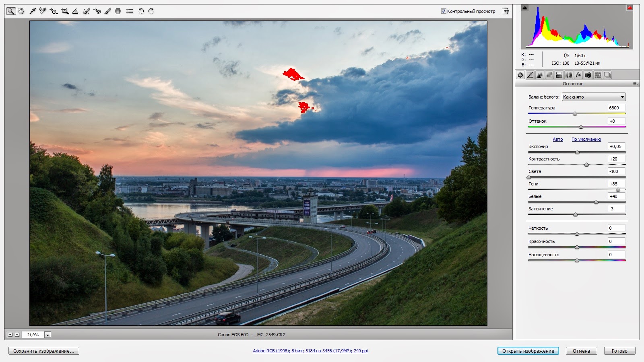This screenshot has width=644, height=362.
Task: Select the Graduated Filter tool
Action: 118,11
